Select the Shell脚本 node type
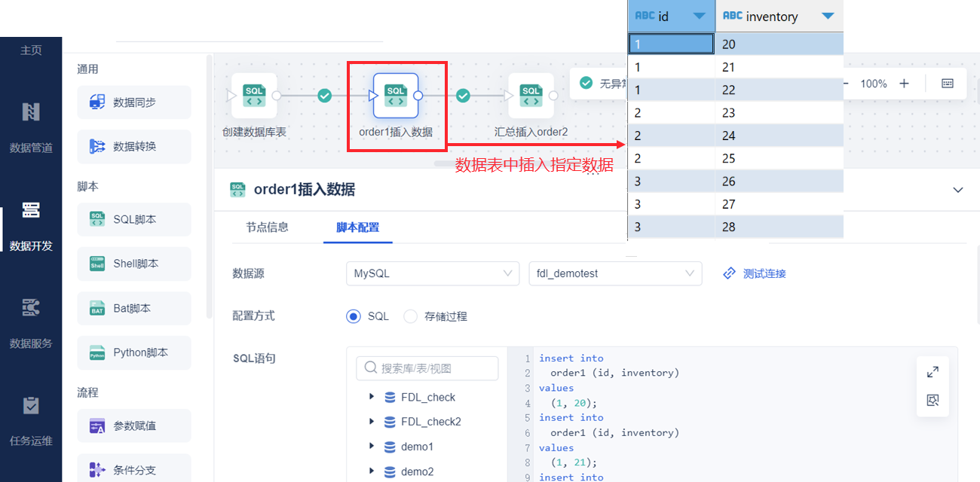This screenshot has width=980, height=482. [134, 264]
